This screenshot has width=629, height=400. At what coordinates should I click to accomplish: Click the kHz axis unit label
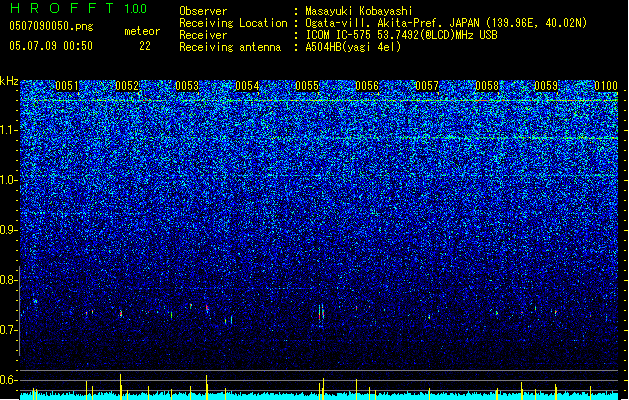(x=9, y=81)
